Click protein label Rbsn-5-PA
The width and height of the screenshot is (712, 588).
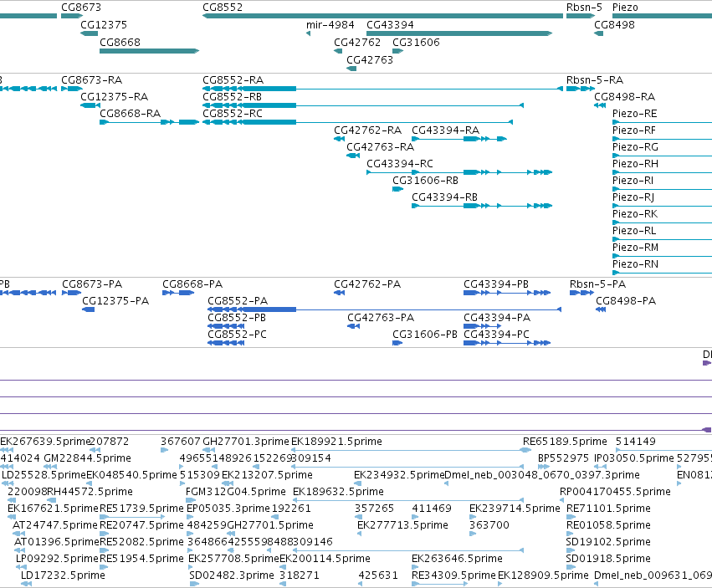[597, 284]
